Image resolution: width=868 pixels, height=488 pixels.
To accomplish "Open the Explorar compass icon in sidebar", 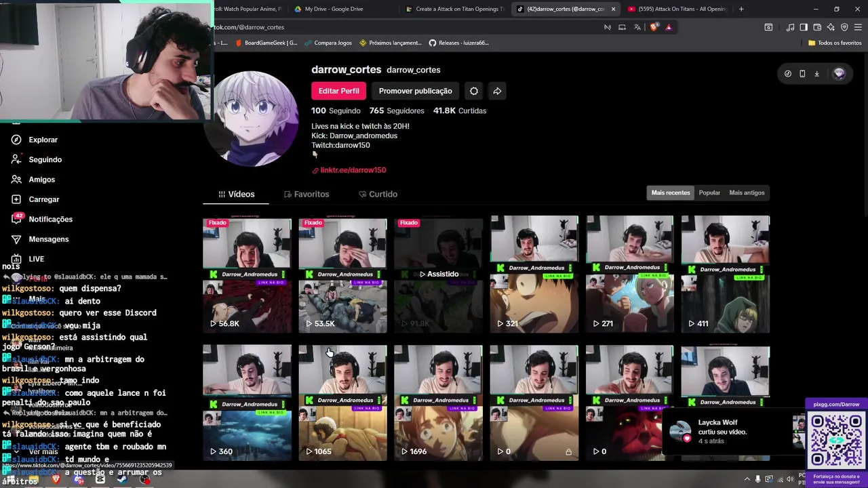I will click(x=16, y=140).
